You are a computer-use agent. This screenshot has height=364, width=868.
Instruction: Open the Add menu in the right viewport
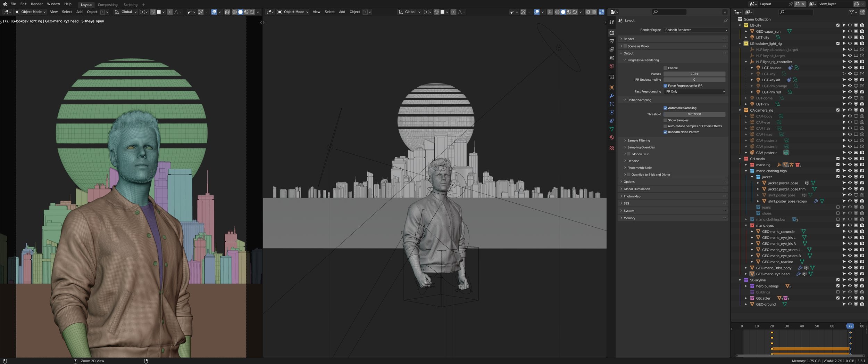coord(342,12)
